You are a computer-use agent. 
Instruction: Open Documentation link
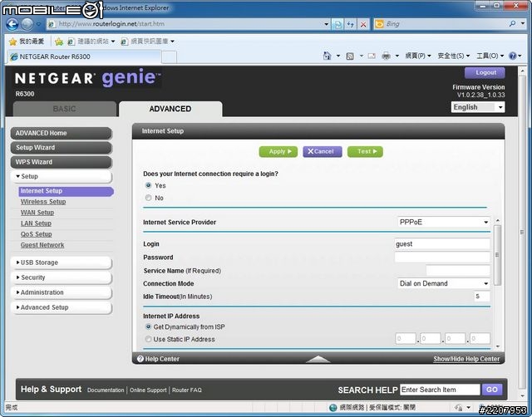pos(106,390)
